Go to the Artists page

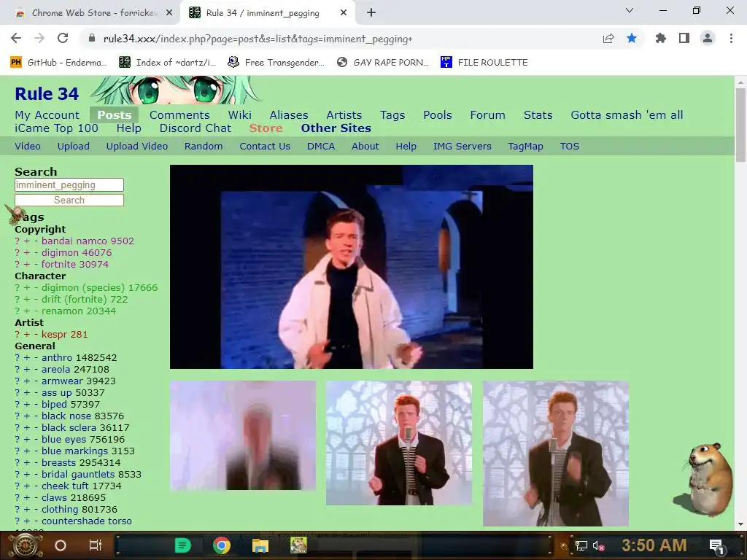(344, 115)
